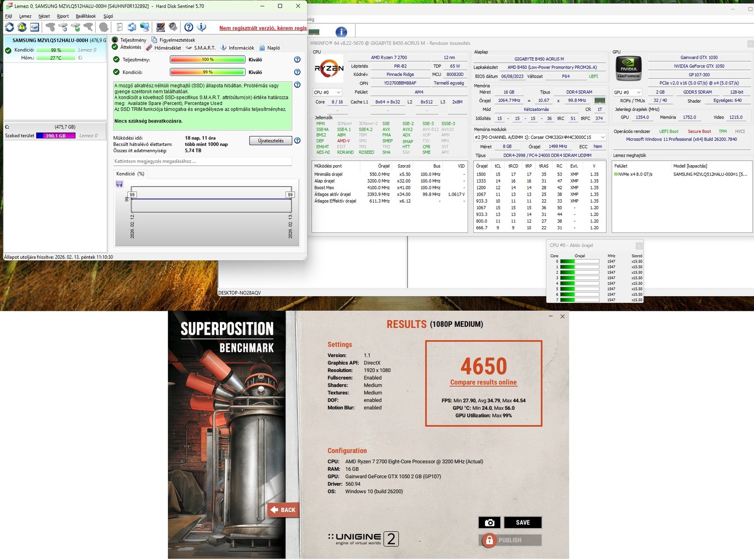The image size is (754, 560).
Task: Click the globe and monitor network icon
Action: (145, 27)
